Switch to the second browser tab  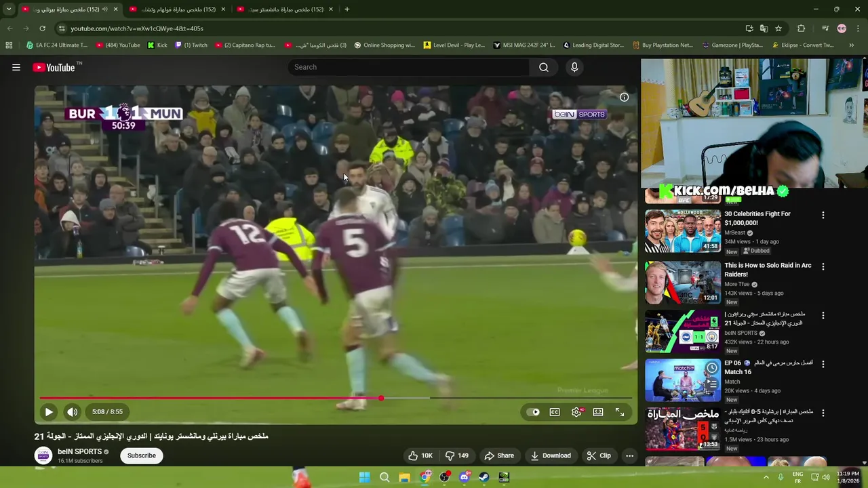pyautogui.click(x=176, y=9)
